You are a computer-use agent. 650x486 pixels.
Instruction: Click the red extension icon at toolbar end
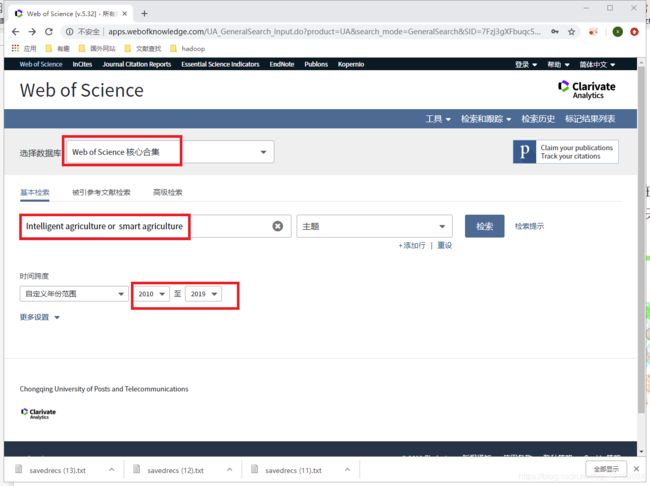[x=634, y=32]
